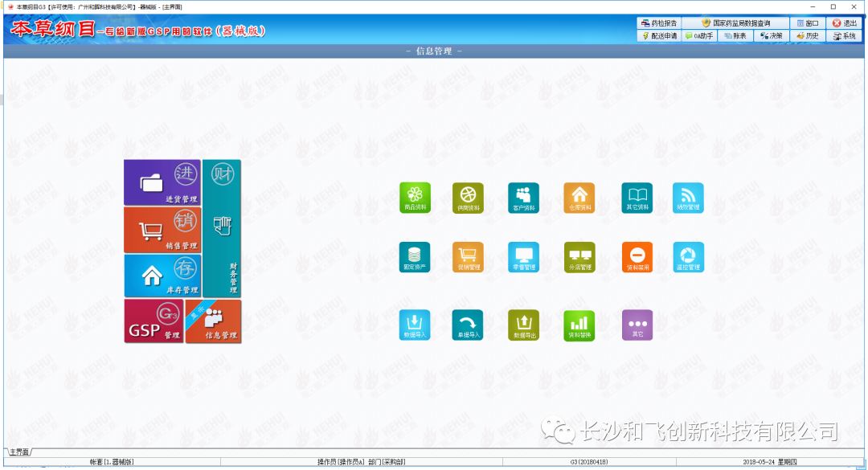Open the 其它资料 book icon
The width and height of the screenshot is (868, 470).
(x=637, y=198)
